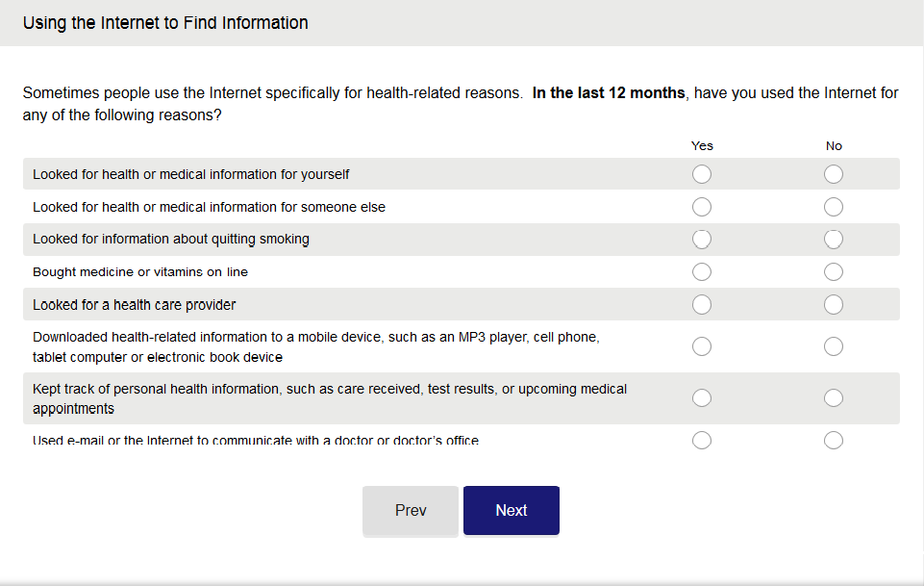Click the Next button

click(x=512, y=511)
